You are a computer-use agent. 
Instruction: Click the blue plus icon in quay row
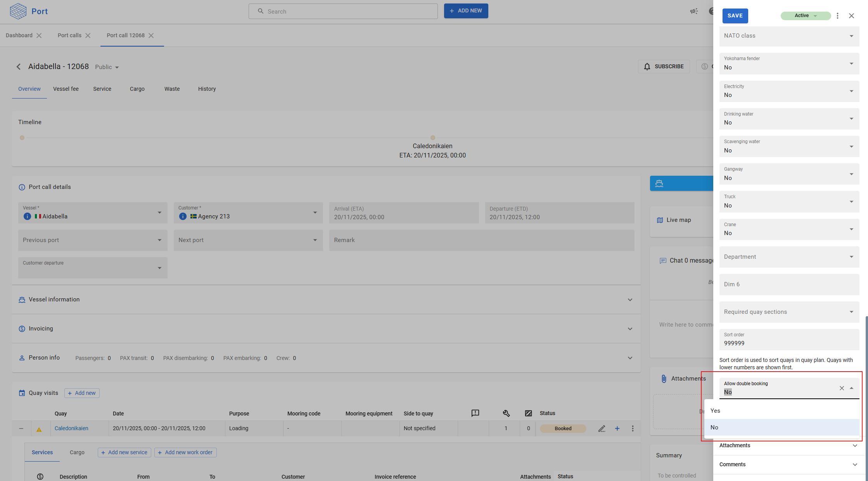(617, 429)
